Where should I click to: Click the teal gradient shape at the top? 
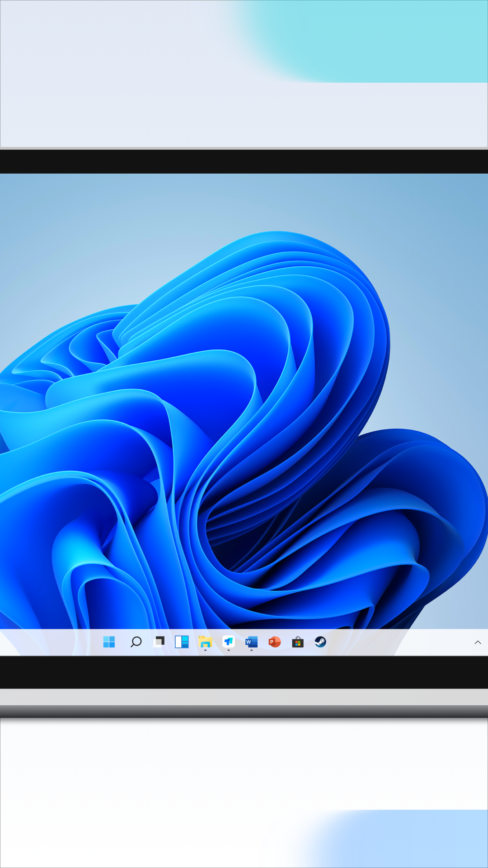pyautogui.click(x=384, y=41)
